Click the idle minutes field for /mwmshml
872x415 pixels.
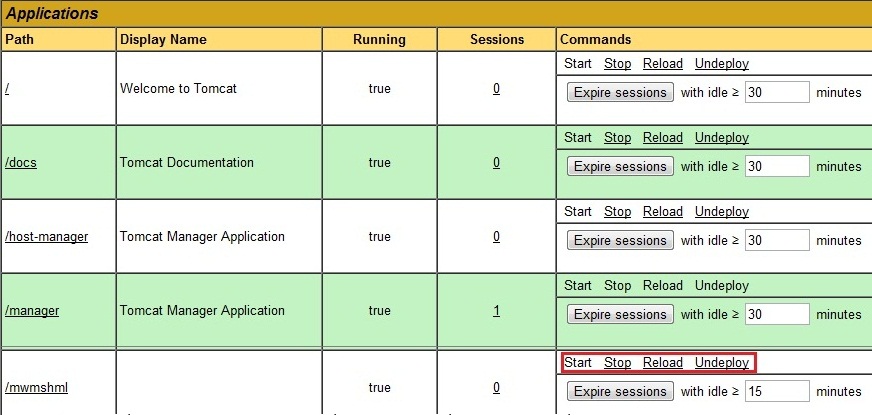click(x=776, y=391)
